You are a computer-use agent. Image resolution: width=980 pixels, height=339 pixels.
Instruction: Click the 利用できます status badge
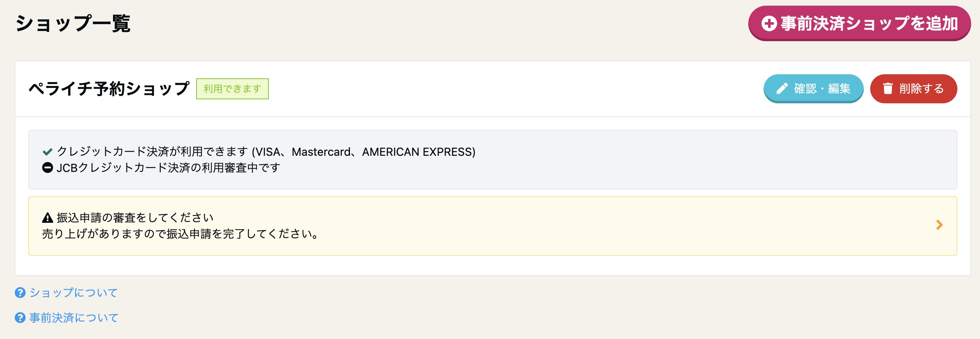pyautogui.click(x=232, y=89)
